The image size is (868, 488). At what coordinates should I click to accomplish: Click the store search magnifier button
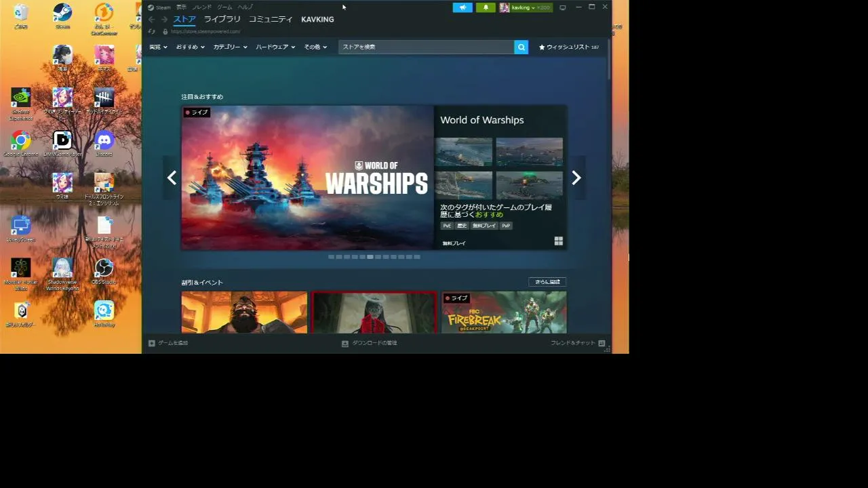(521, 47)
